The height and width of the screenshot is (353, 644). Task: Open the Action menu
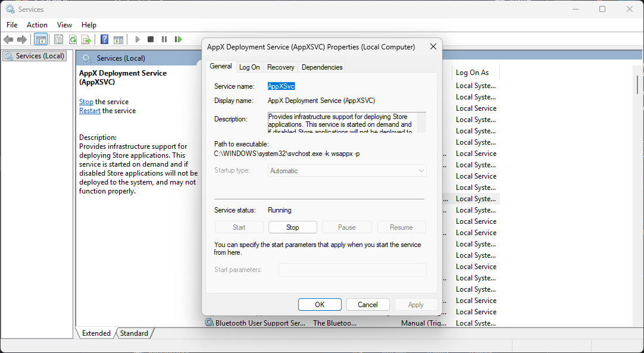click(x=37, y=24)
